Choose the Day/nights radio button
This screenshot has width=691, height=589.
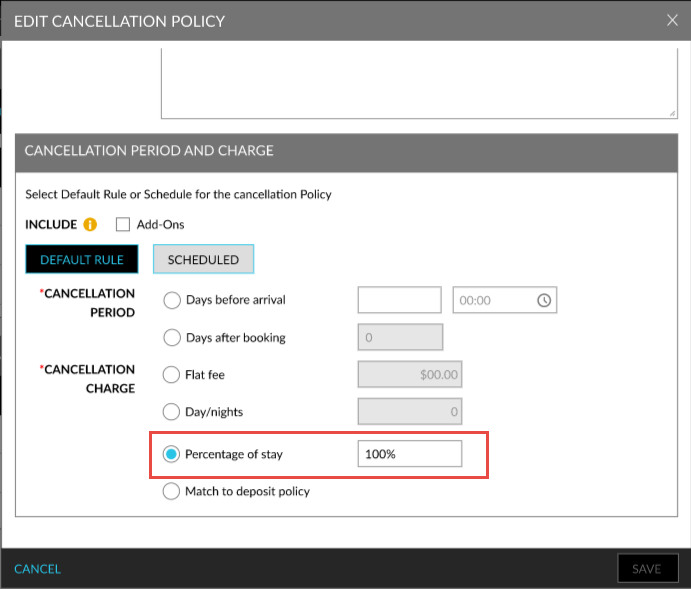point(171,412)
